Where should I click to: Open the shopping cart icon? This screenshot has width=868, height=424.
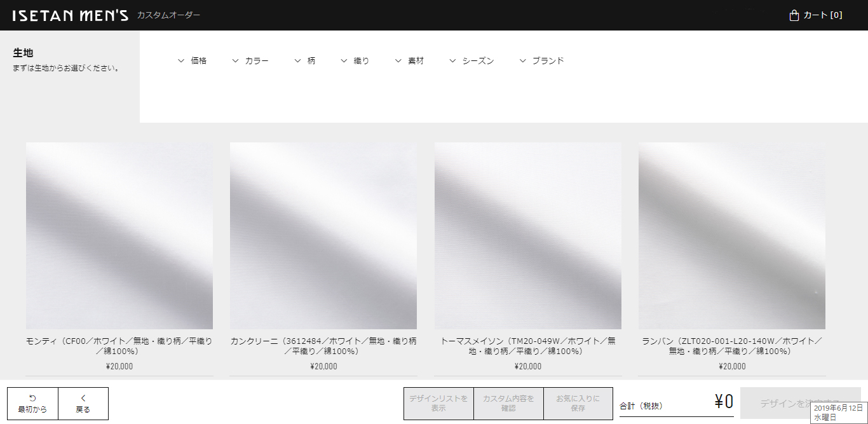click(794, 15)
